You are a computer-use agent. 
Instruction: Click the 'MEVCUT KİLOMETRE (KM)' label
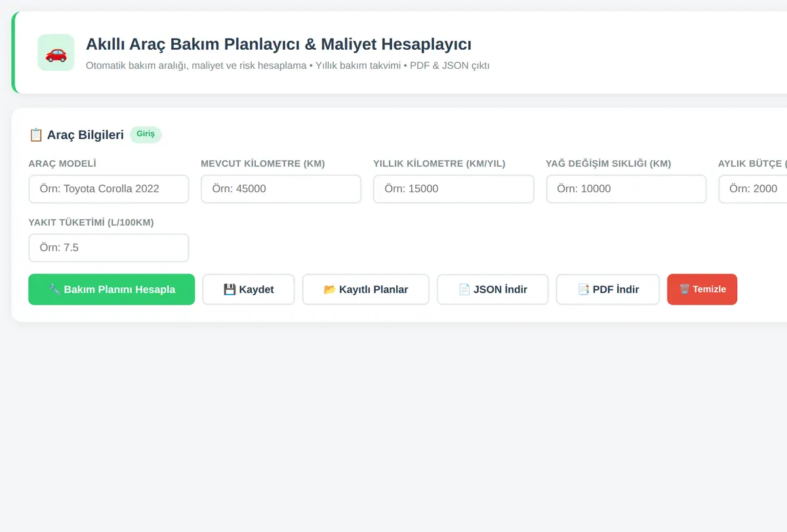pyautogui.click(x=263, y=163)
